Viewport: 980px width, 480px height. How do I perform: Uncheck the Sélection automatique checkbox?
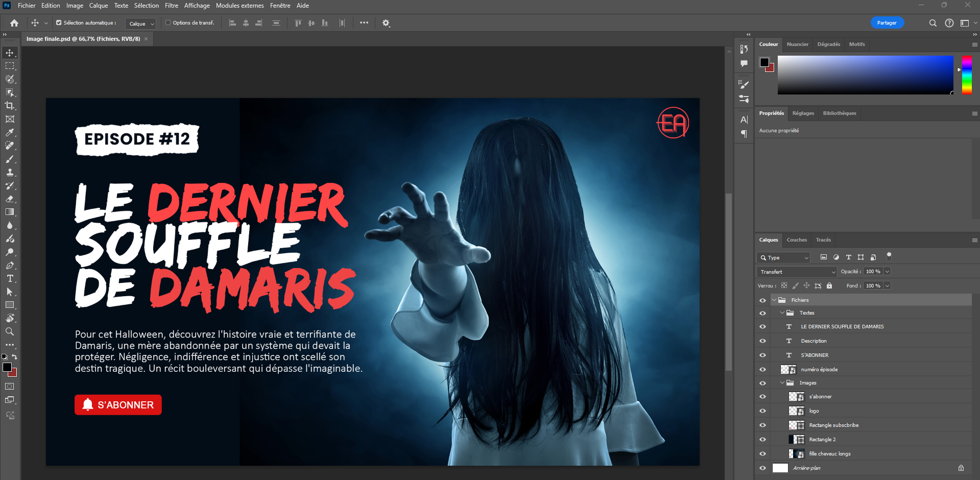(59, 23)
